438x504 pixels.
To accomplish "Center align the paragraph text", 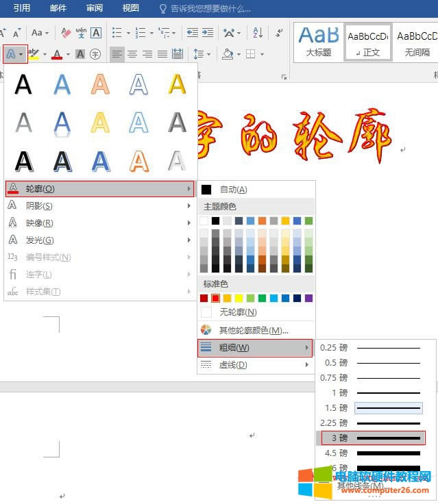I will coord(132,54).
